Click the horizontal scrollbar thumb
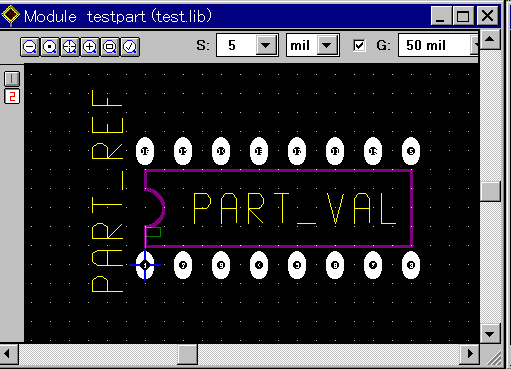Image resolution: width=511 pixels, height=369 pixels. click(x=187, y=354)
